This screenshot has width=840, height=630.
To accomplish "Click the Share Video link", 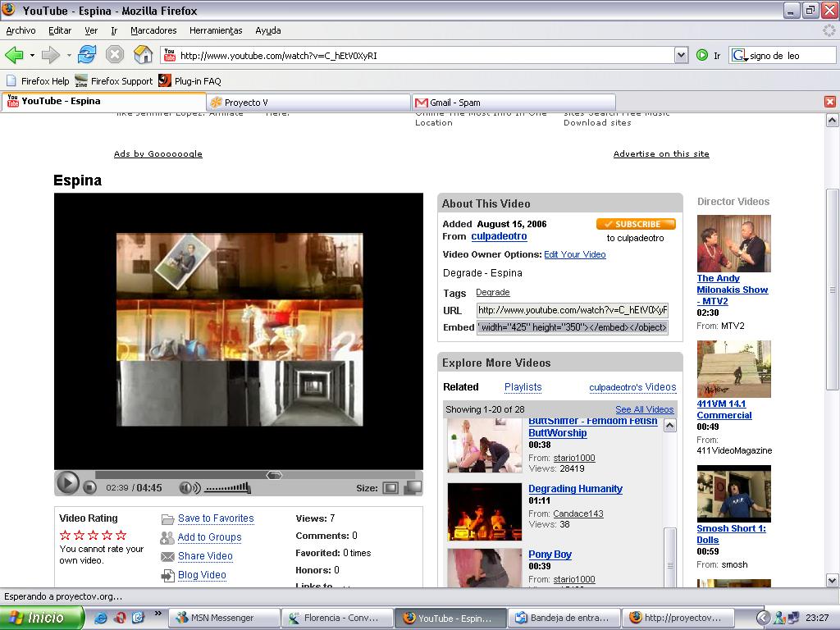I will 205,555.
